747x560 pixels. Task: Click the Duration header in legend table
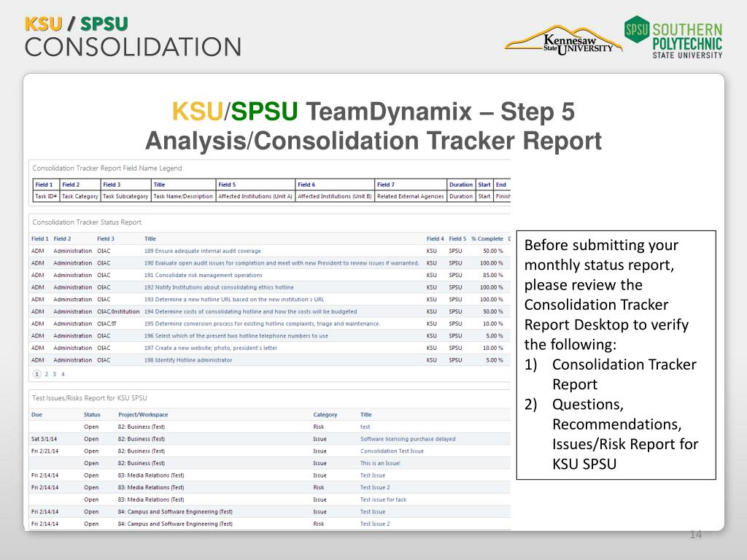(x=461, y=184)
